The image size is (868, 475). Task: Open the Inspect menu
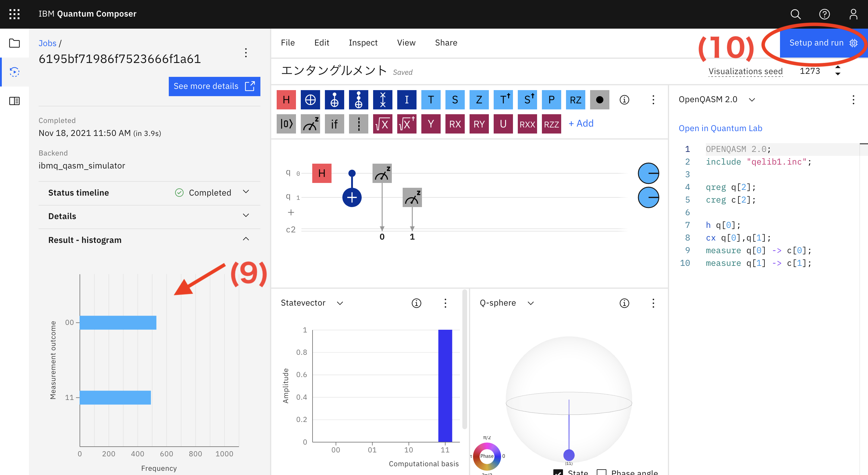click(363, 43)
